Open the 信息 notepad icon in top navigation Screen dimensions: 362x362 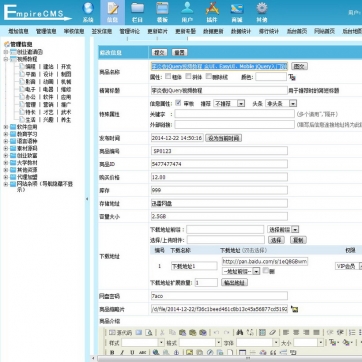pyautogui.click(x=113, y=8)
